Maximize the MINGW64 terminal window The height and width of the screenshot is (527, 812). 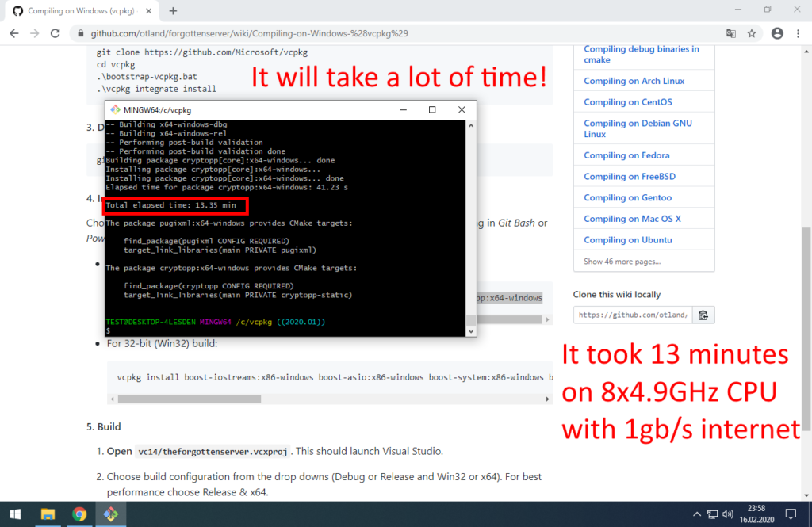click(x=432, y=109)
